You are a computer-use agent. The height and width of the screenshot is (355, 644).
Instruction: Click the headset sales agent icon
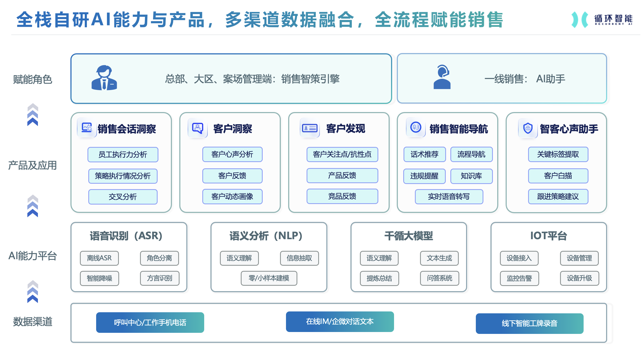pos(442,77)
